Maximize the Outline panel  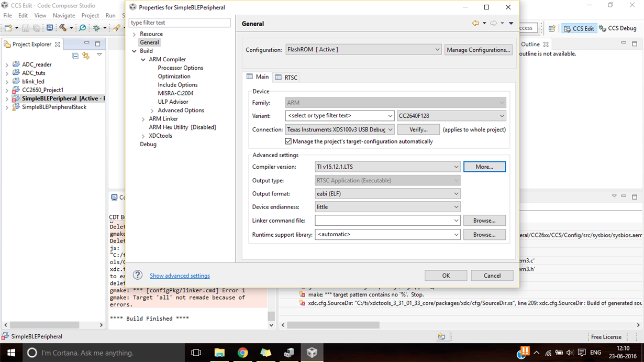point(635,44)
